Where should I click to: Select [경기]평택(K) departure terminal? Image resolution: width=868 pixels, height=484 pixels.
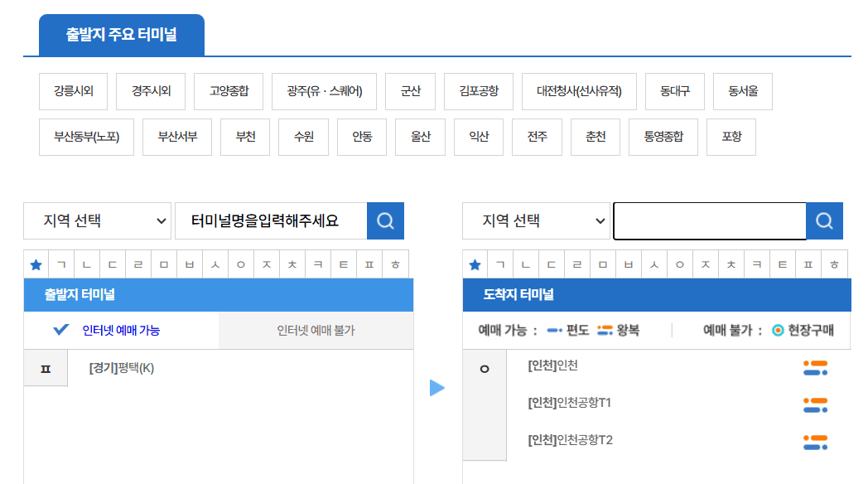click(122, 368)
